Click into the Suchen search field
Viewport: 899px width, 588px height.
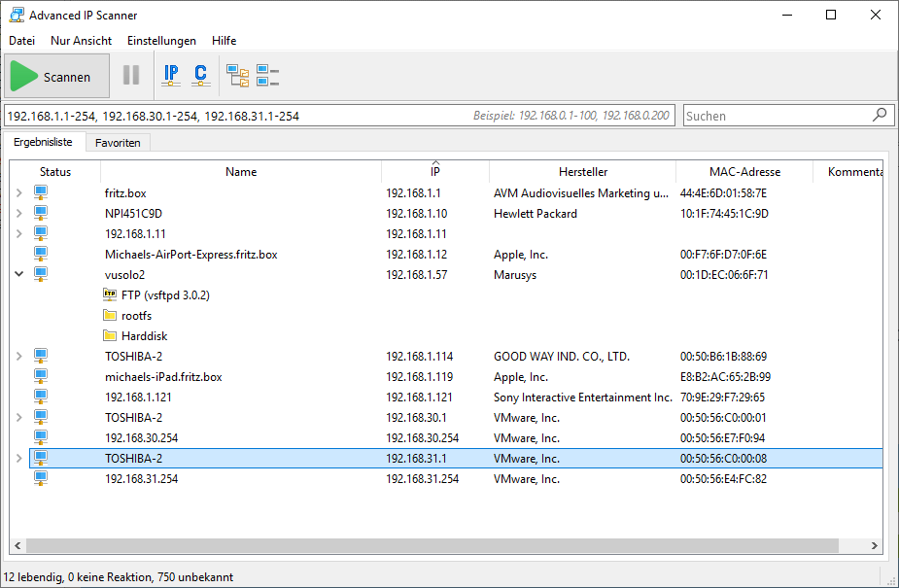776,116
